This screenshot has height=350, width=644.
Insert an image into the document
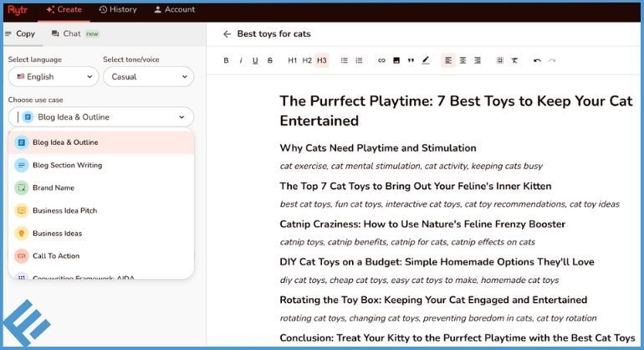coord(396,60)
